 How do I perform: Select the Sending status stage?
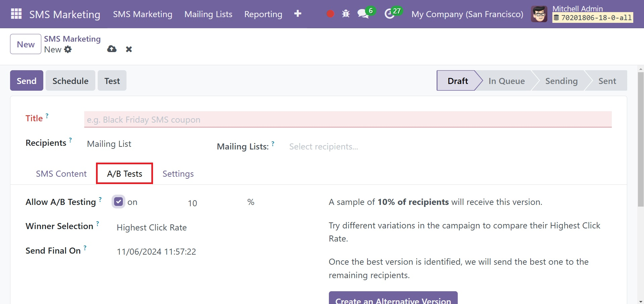[x=561, y=81]
